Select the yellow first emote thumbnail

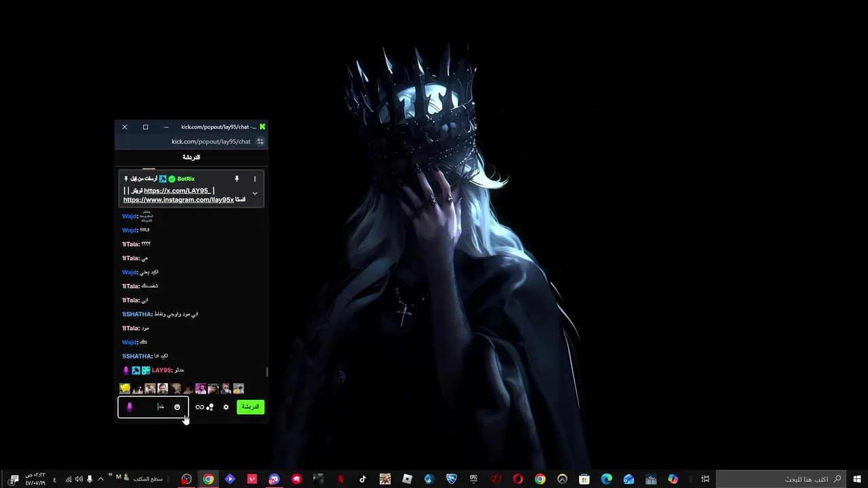[x=125, y=388]
